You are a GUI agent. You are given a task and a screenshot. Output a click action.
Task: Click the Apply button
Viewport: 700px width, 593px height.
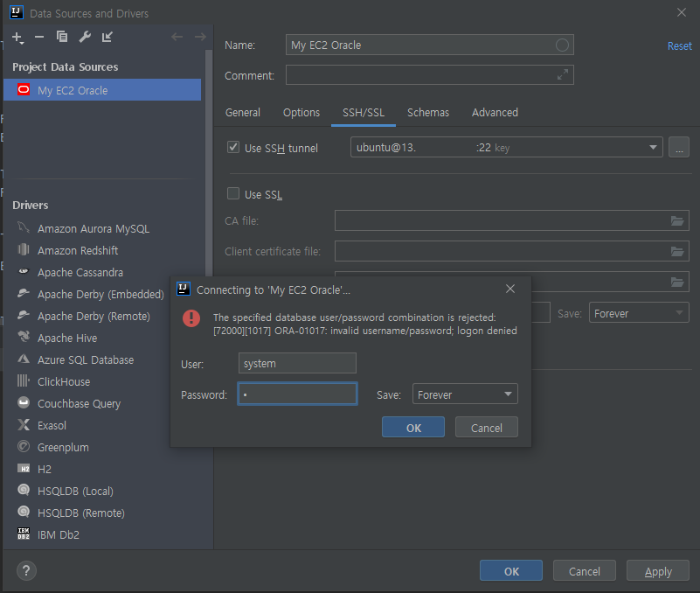pyautogui.click(x=657, y=570)
